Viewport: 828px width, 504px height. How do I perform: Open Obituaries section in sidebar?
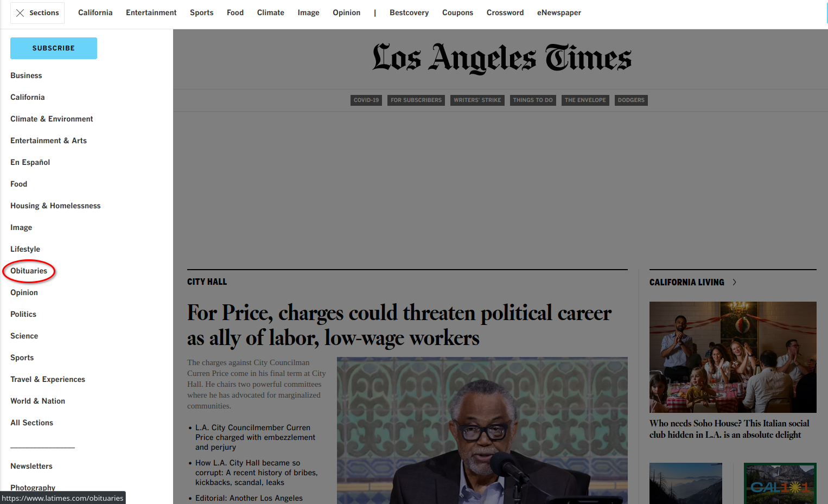(x=29, y=271)
